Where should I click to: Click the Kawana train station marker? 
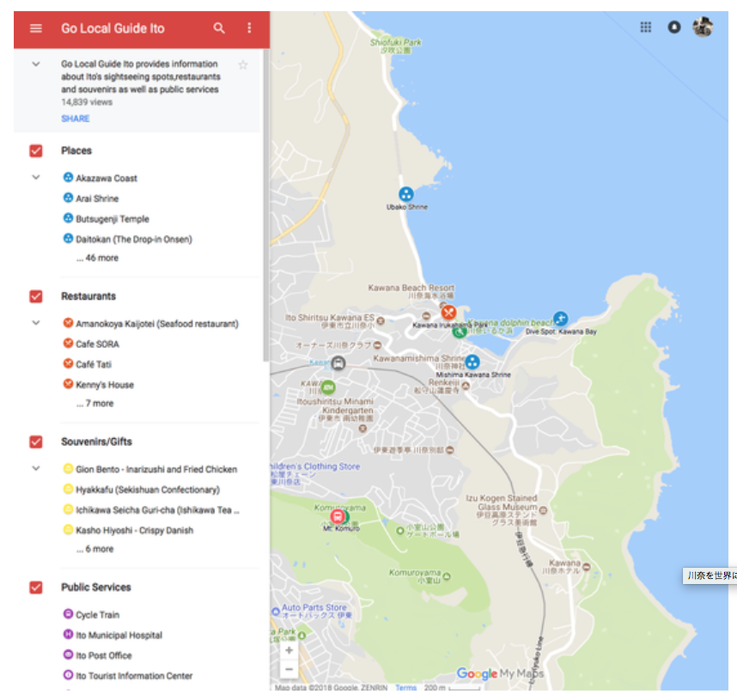338,363
